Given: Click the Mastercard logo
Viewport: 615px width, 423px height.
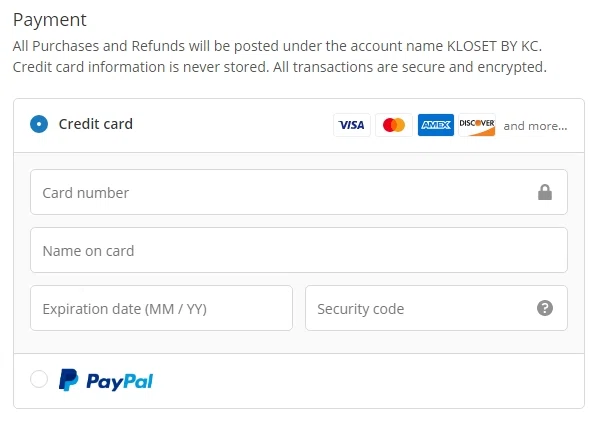Looking at the screenshot, I should (394, 125).
